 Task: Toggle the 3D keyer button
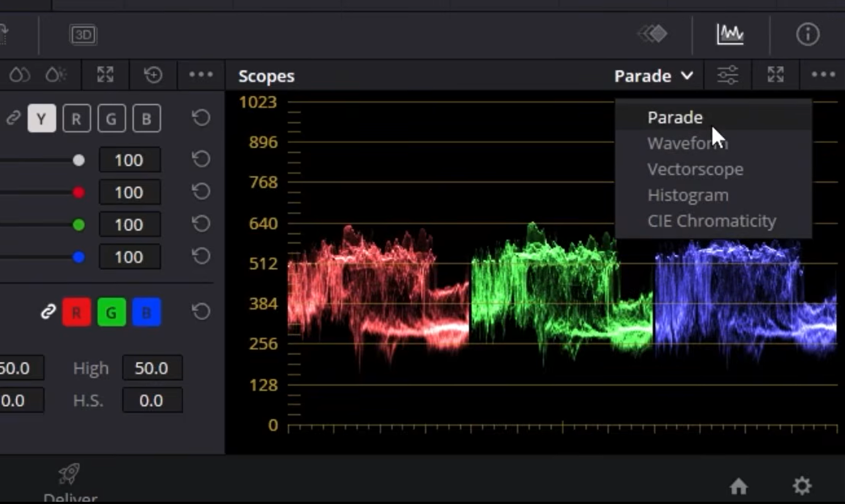click(83, 35)
